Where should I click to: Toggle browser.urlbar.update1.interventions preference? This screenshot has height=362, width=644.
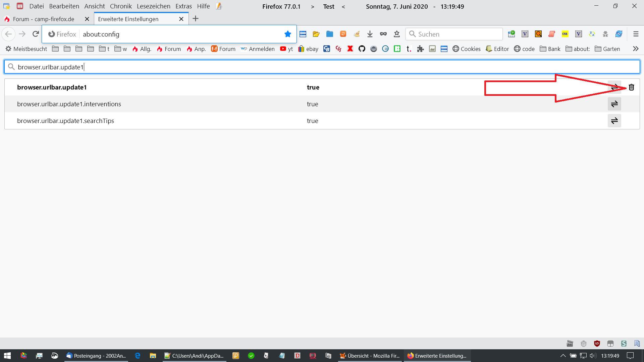pyautogui.click(x=614, y=104)
